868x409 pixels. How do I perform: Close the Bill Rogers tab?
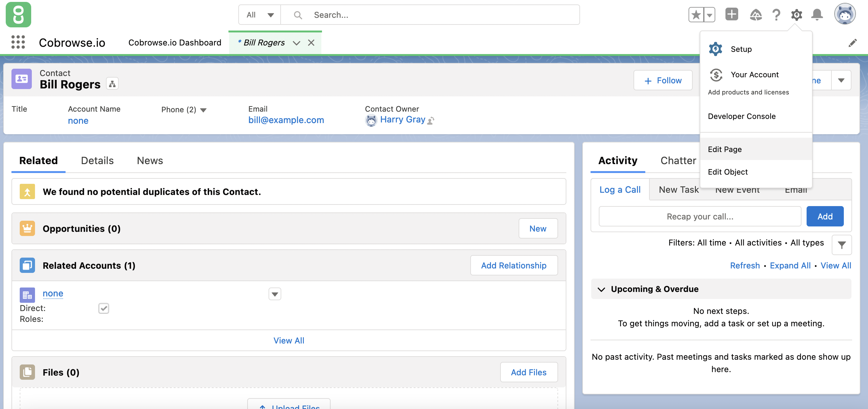click(x=311, y=43)
